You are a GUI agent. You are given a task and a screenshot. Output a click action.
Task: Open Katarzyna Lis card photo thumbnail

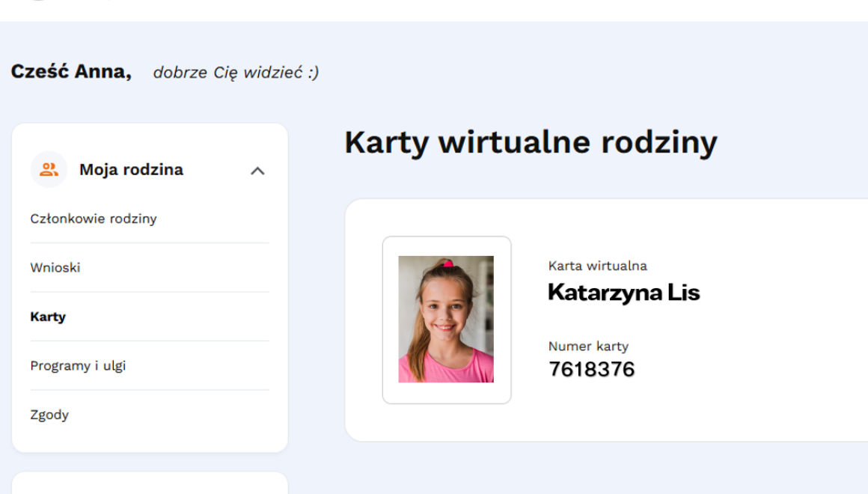446,320
